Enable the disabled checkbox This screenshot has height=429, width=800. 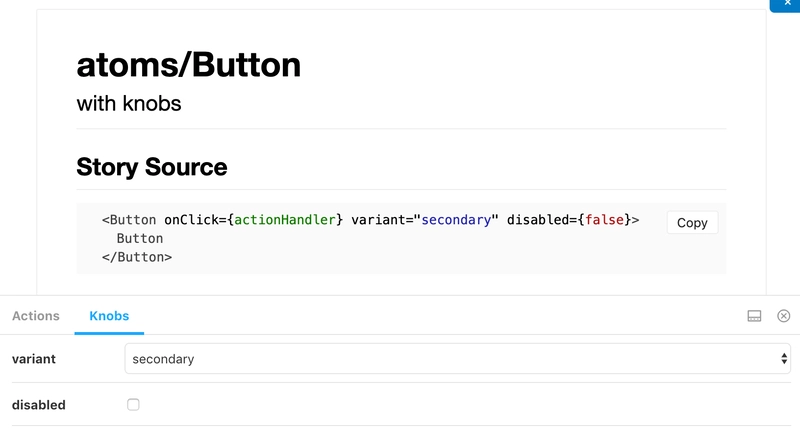coord(133,405)
